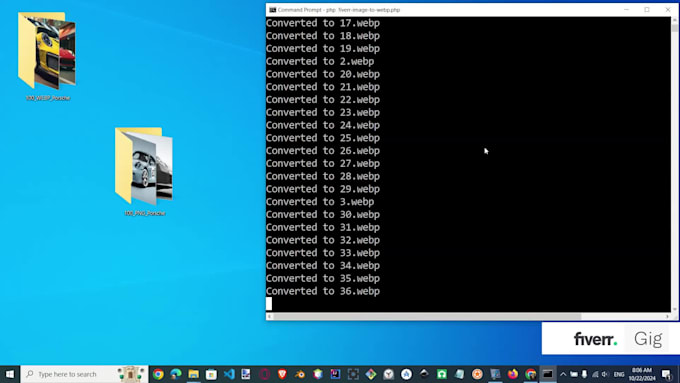Minimize the Command Prompt window

coord(626,10)
